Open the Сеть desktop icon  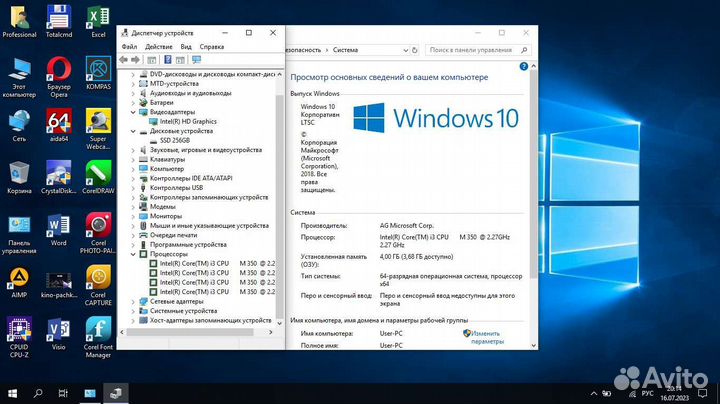pos(19,125)
